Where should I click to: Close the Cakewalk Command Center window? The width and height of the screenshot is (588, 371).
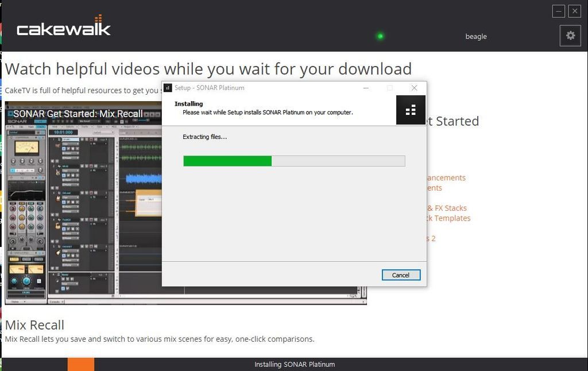574,11
